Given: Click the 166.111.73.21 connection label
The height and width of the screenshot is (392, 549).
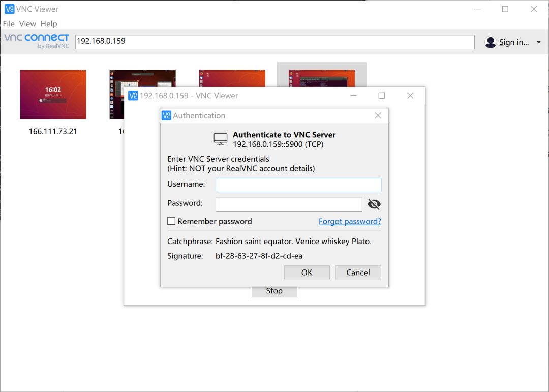Looking at the screenshot, I should 53,131.
